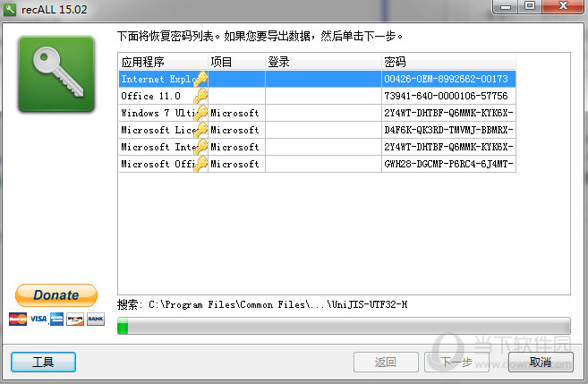The width and height of the screenshot is (588, 384).
Task: Click the key icon in Microsoft Lice row
Action: click(x=200, y=130)
